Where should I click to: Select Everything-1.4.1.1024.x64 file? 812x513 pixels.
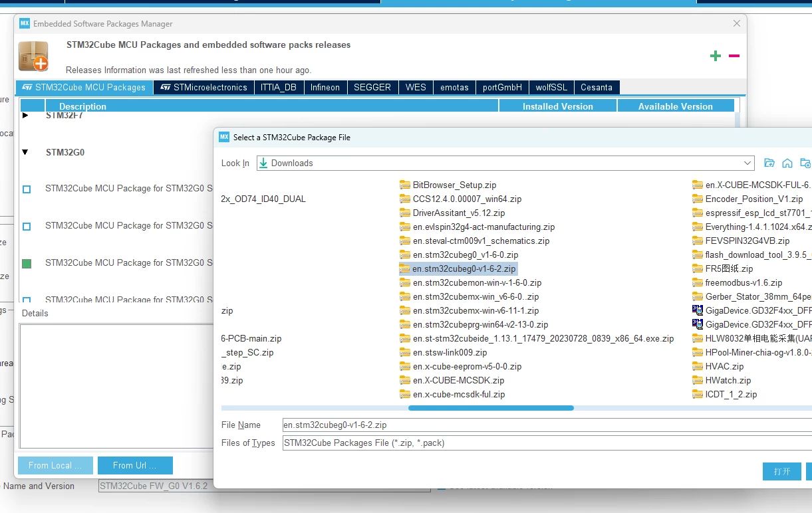pos(751,227)
